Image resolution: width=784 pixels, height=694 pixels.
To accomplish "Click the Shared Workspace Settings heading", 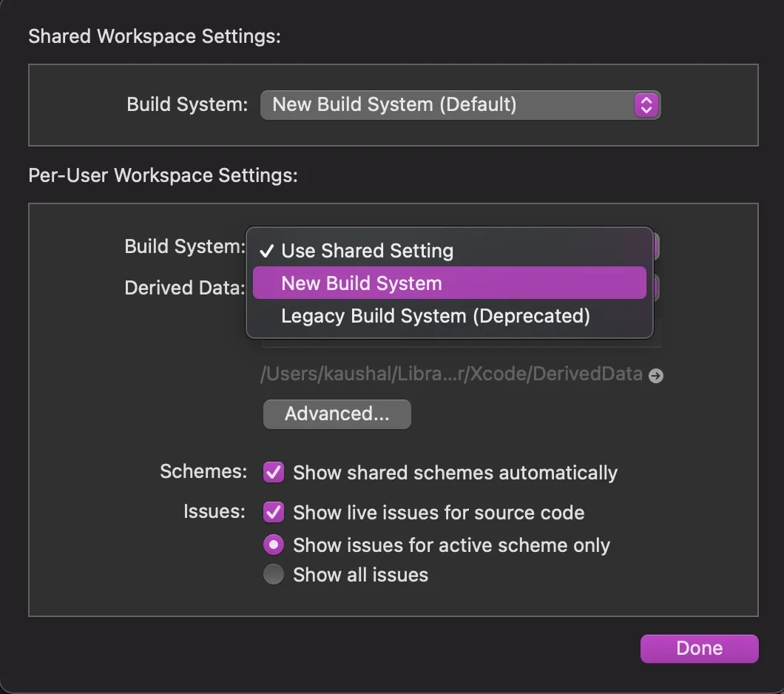I will [155, 36].
